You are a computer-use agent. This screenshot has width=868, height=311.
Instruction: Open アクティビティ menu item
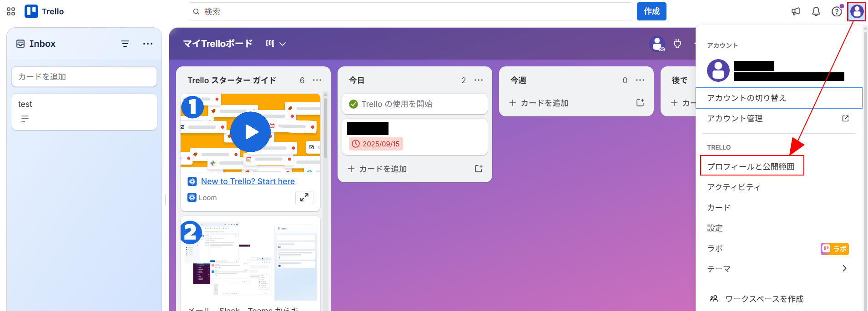[x=779, y=187]
